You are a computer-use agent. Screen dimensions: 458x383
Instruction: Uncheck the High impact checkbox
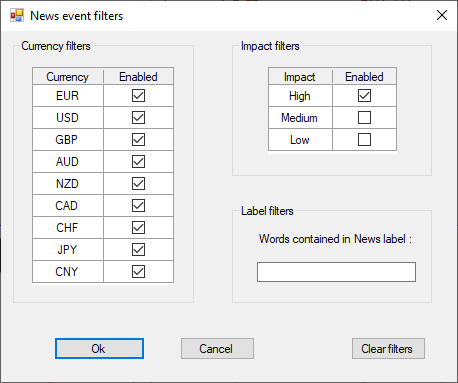pyautogui.click(x=364, y=96)
